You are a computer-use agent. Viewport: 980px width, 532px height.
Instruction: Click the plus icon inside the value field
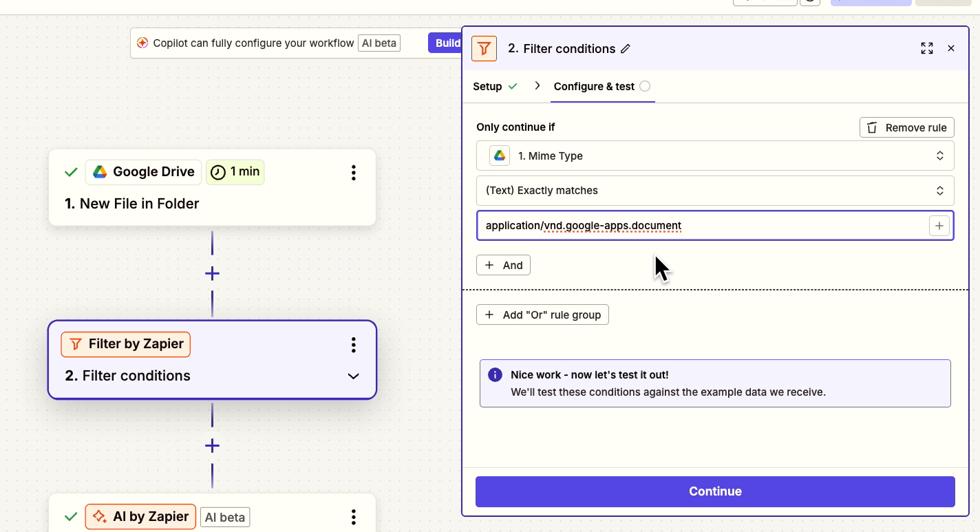(939, 226)
